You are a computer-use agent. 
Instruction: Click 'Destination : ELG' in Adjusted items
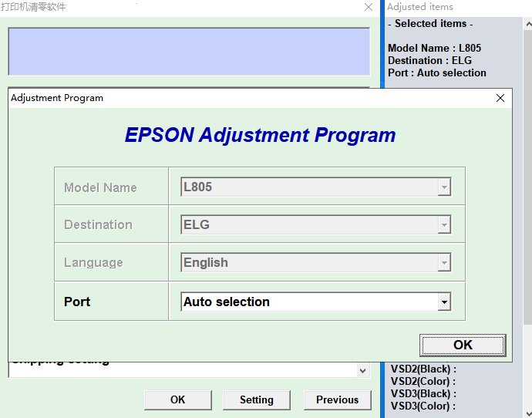point(430,60)
